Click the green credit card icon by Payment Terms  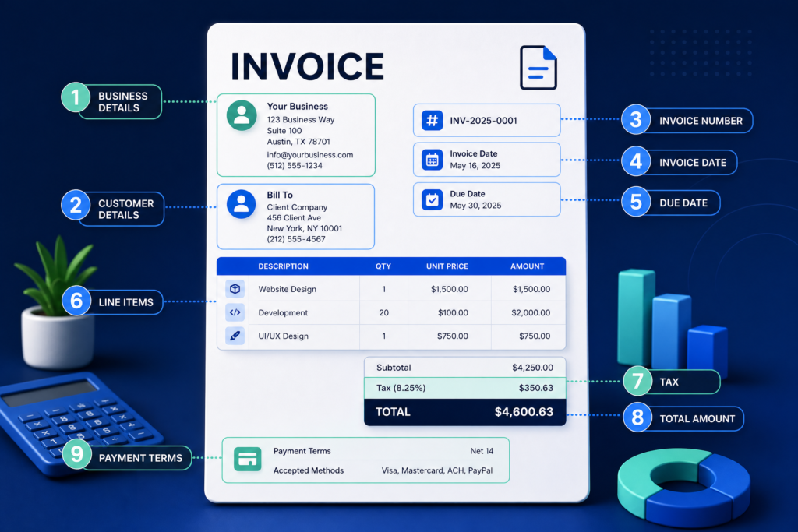[x=248, y=460]
